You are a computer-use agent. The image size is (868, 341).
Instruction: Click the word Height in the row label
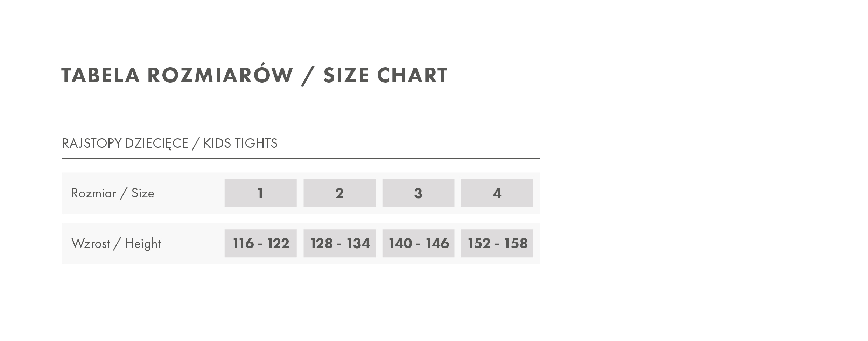click(143, 244)
